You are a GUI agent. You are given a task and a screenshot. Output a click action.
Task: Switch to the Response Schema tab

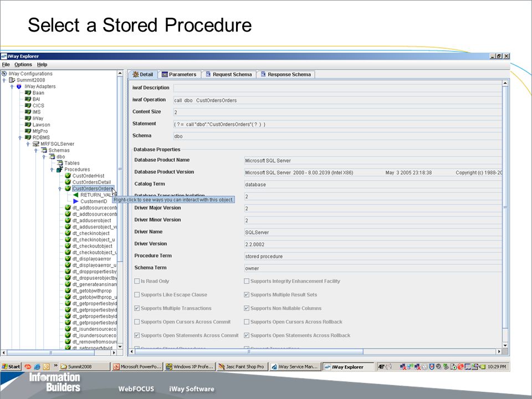(x=286, y=74)
